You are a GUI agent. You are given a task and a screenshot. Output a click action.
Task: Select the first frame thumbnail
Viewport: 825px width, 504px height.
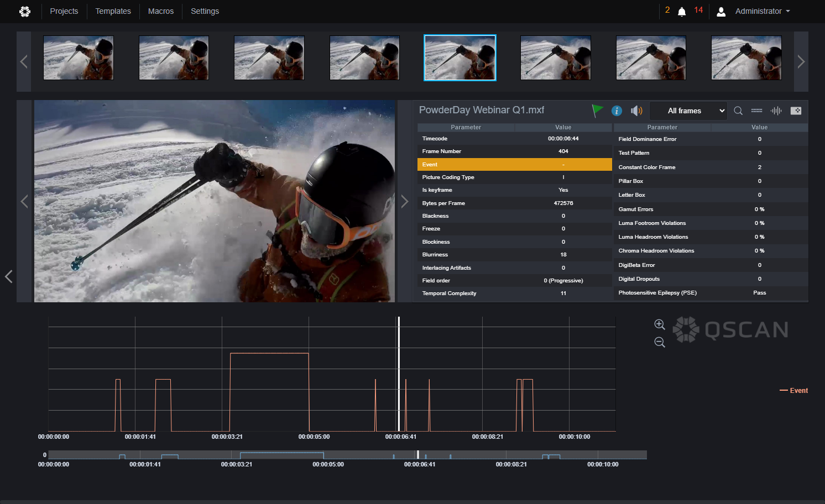pos(79,58)
